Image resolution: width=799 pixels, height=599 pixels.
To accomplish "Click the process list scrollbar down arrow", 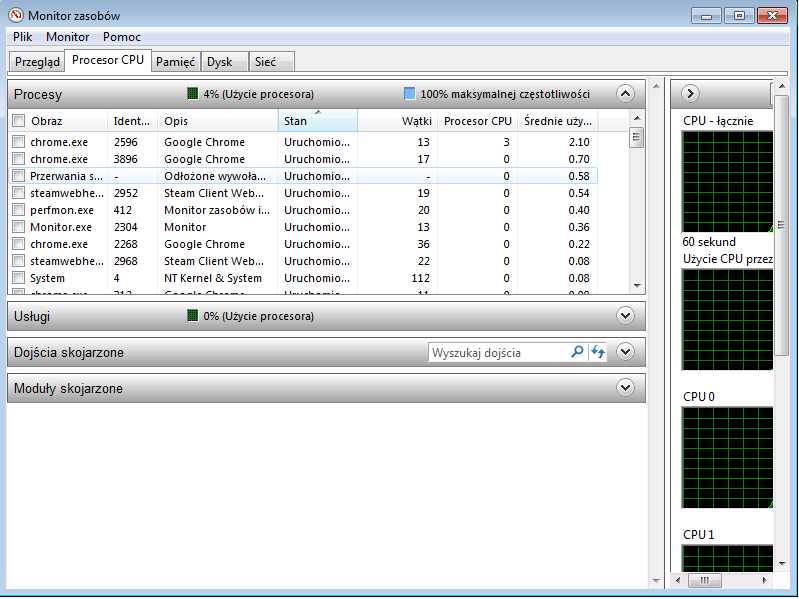I will click(637, 286).
